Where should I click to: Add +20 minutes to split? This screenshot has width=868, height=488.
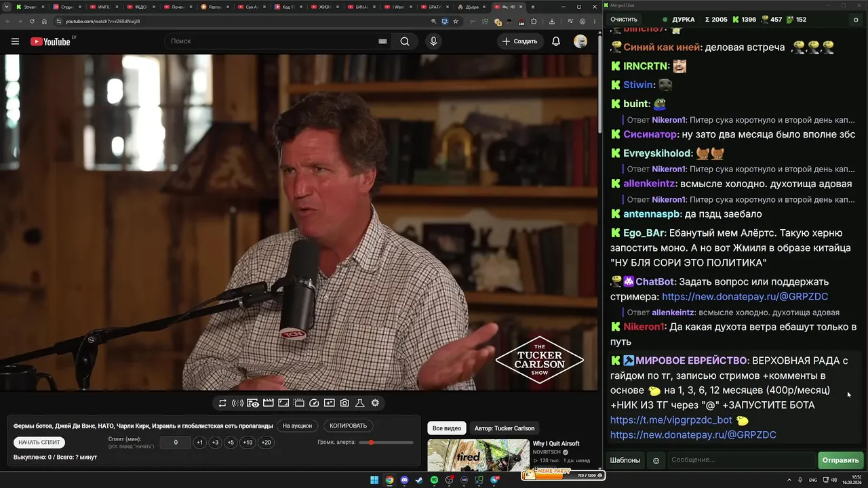click(x=266, y=443)
